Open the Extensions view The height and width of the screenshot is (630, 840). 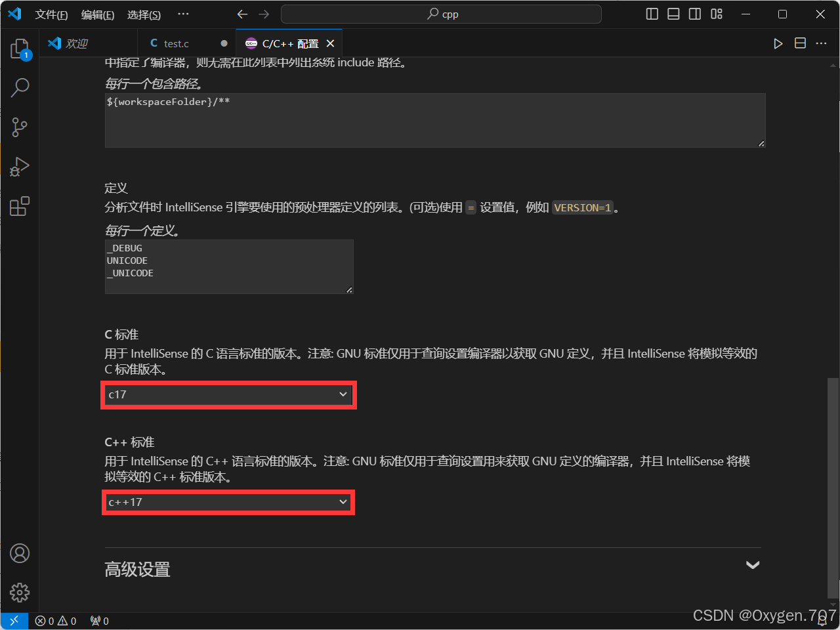20,206
